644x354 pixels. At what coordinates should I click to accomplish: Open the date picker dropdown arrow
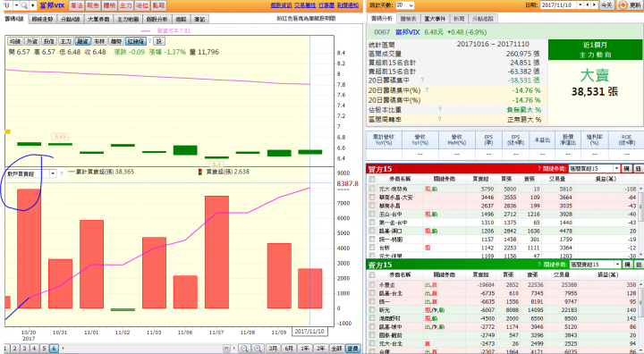[x=580, y=5]
